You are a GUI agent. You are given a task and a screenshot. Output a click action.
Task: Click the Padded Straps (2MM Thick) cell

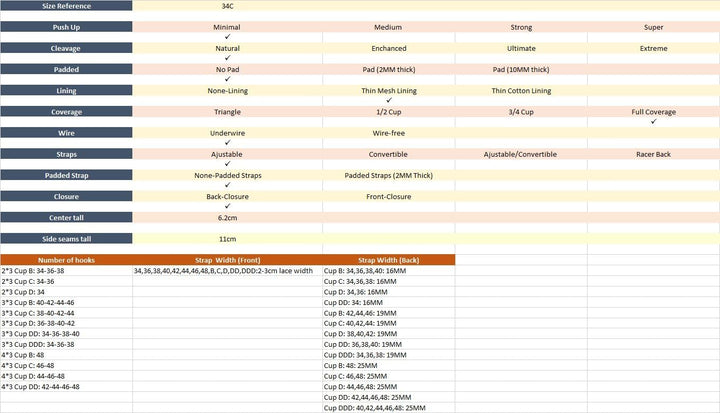pos(388,175)
